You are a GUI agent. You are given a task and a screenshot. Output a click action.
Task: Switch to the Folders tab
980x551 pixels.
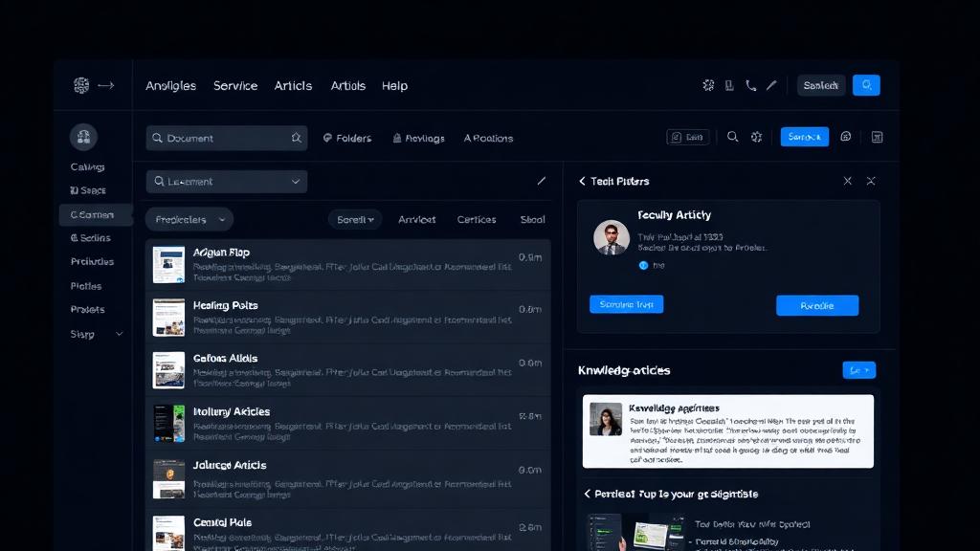point(347,138)
